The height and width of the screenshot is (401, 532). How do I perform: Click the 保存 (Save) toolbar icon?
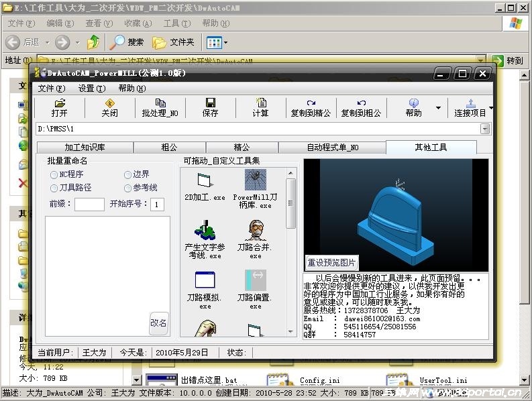pos(210,108)
